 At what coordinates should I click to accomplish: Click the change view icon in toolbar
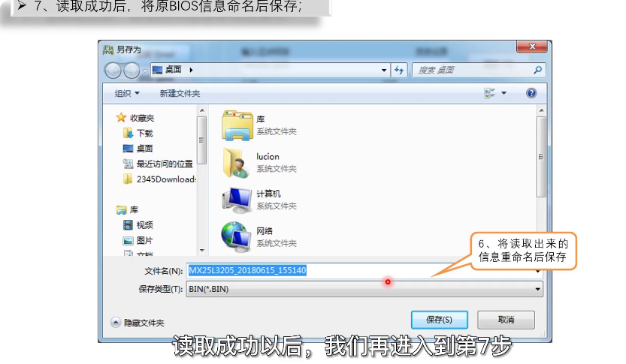(490, 93)
